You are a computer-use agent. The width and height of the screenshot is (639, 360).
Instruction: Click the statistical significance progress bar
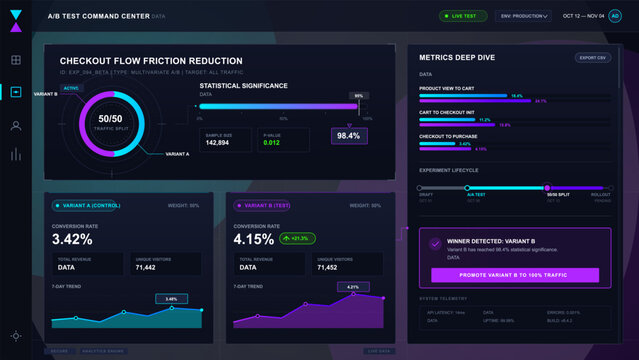[x=279, y=106]
